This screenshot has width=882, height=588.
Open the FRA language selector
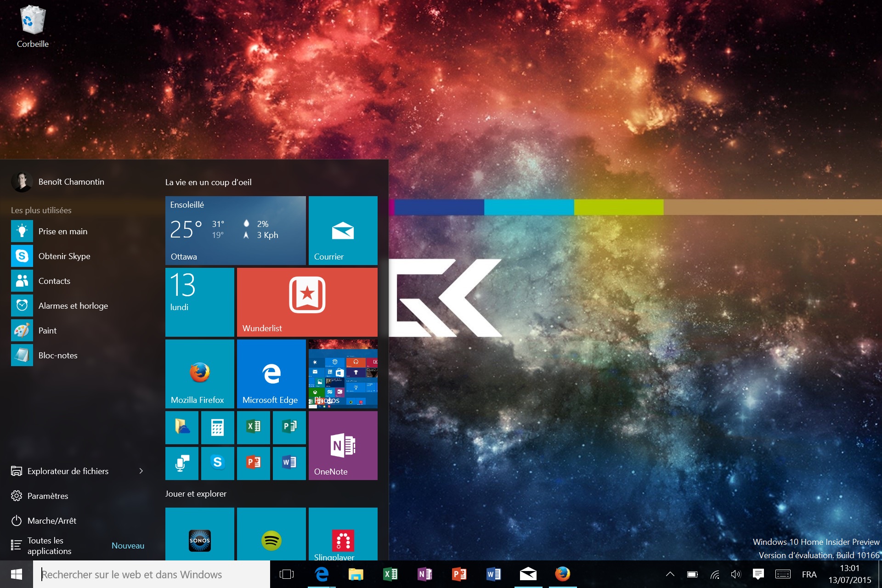(x=808, y=574)
